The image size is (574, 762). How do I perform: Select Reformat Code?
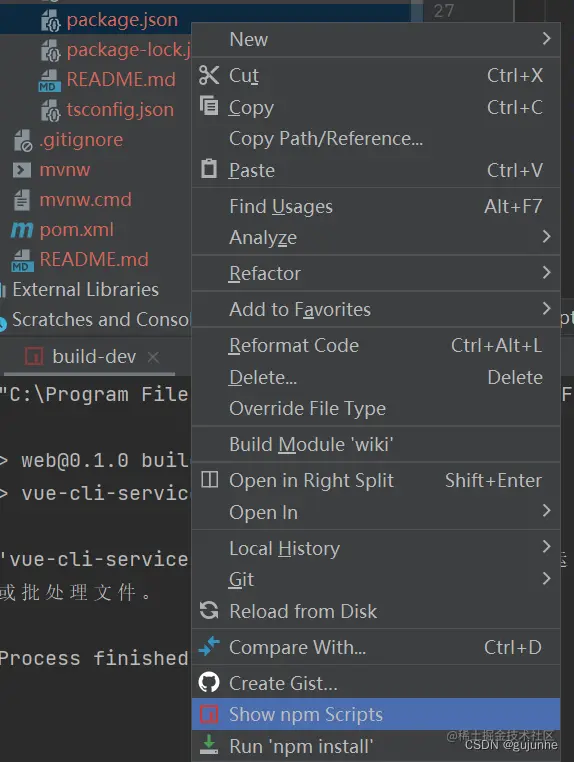click(376, 346)
